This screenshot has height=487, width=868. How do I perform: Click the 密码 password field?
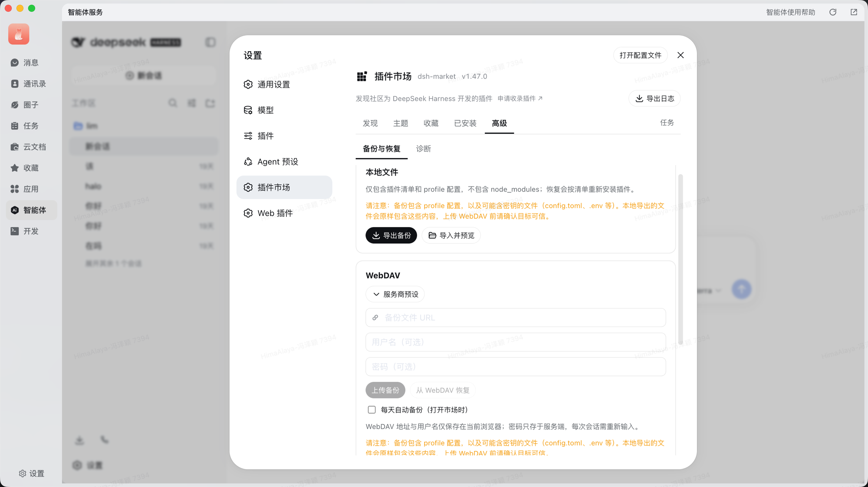point(516,367)
